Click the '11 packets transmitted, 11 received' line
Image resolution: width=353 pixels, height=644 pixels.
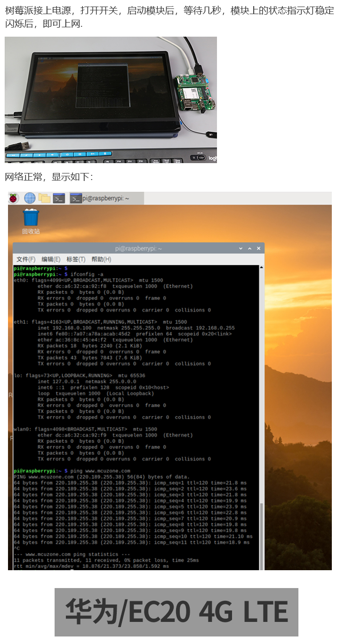click(x=106, y=560)
